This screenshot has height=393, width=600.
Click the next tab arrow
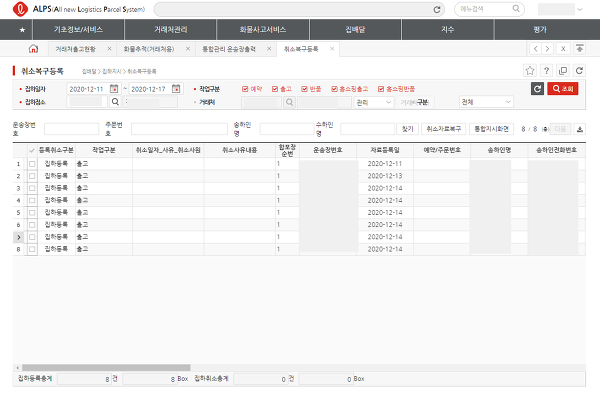coord(548,49)
